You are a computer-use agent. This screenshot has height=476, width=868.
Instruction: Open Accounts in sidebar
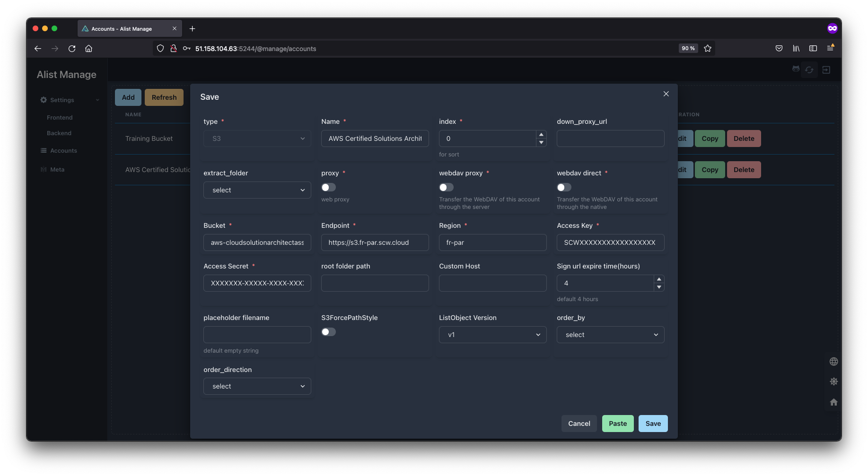click(x=63, y=150)
